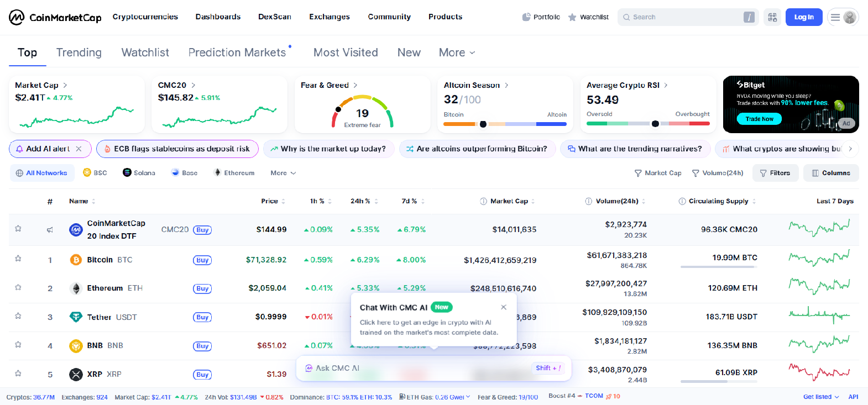Add BNB to watchlist star
The height and width of the screenshot is (405, 868).
(18, 345)
